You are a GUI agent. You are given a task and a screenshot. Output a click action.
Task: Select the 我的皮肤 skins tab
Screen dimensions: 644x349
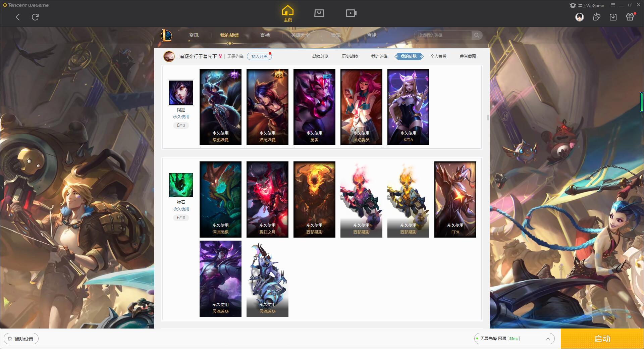409,56
